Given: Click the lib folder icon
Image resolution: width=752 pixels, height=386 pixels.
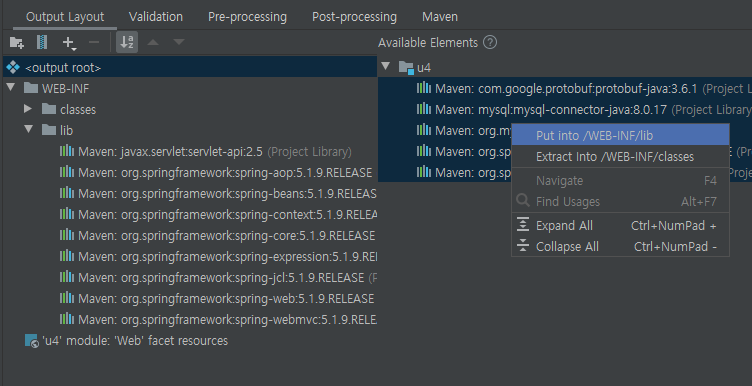Looking at the screenshot, I should [49, 129].
